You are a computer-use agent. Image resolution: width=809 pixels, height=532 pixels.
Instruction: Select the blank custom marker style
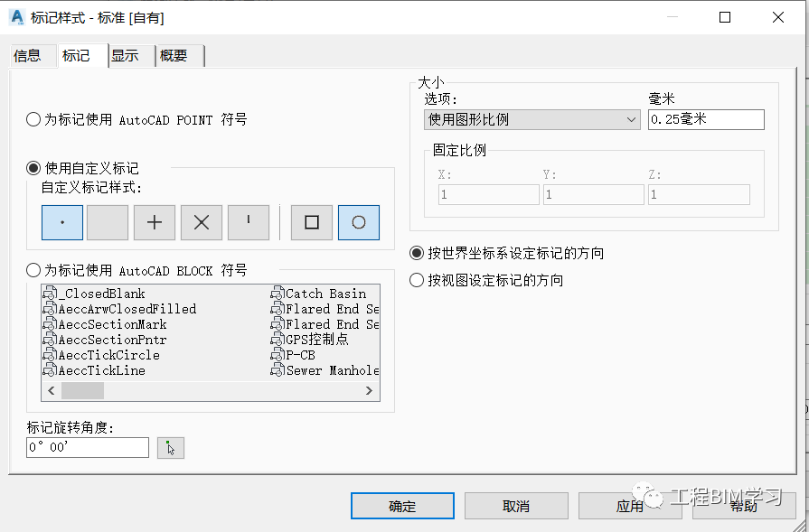click(x=108, y=223)
